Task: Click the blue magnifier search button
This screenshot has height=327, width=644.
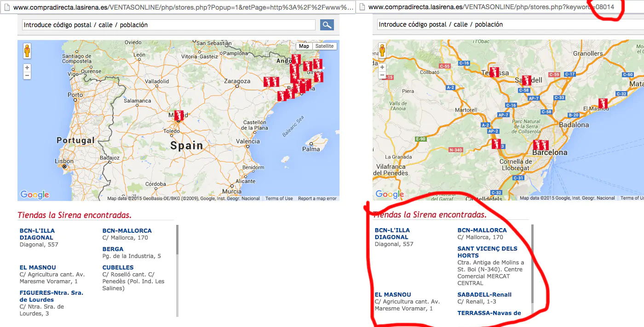Action: [327, 25]
